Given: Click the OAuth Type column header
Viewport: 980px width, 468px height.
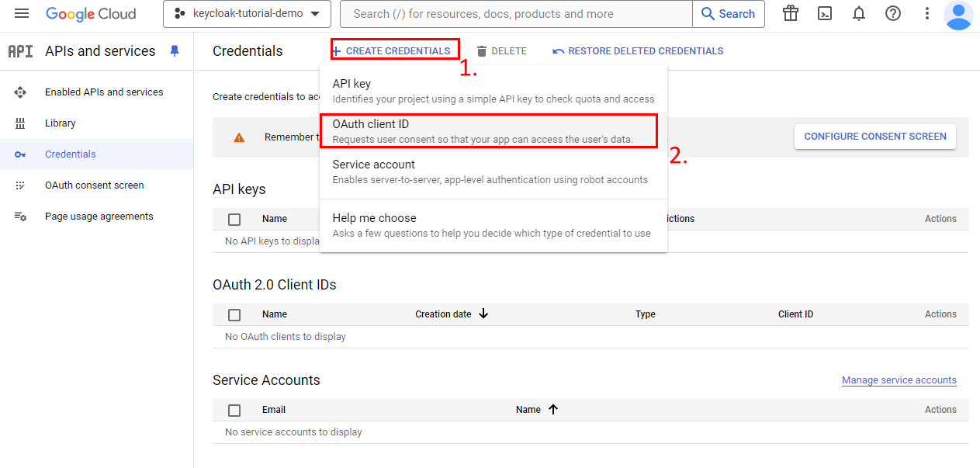Looking at the screenshot, I should click(645, 314).
